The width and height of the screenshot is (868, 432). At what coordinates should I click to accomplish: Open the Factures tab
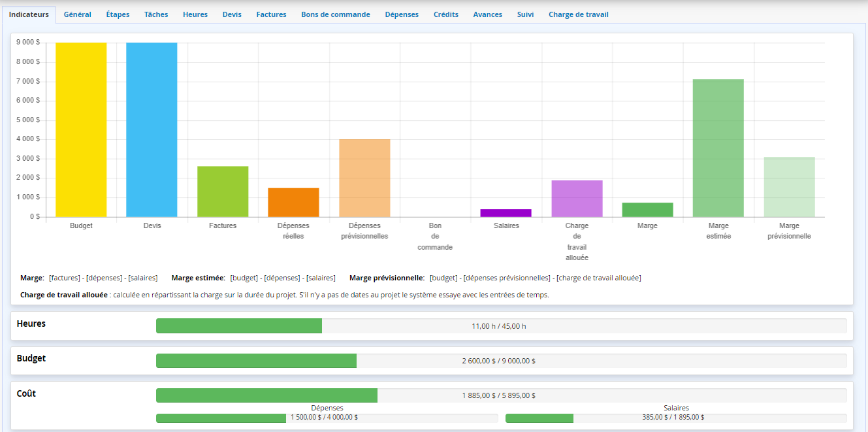tap(271, 14)
